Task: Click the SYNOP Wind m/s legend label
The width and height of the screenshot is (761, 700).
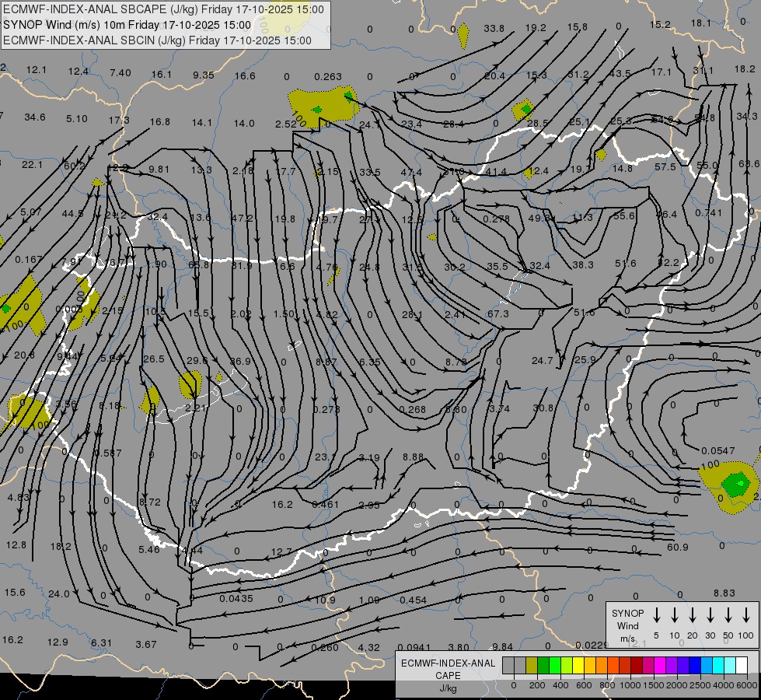Action: (x=627, y=625)
